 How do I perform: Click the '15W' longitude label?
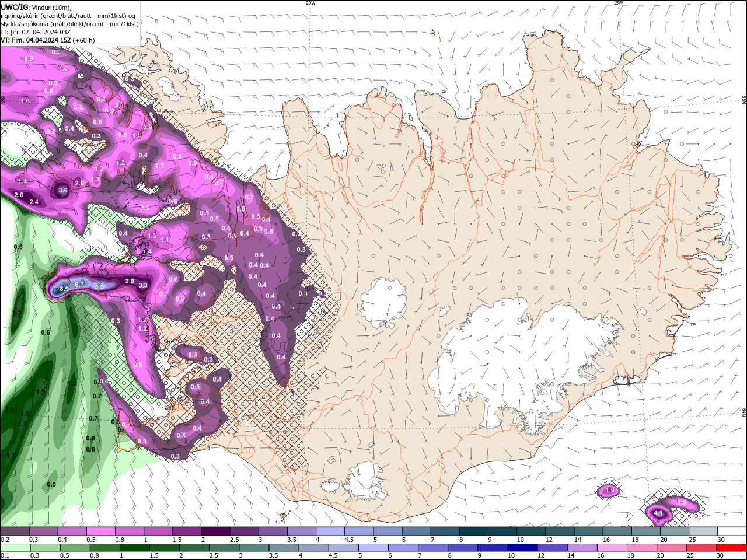click(x=618, y=3)
